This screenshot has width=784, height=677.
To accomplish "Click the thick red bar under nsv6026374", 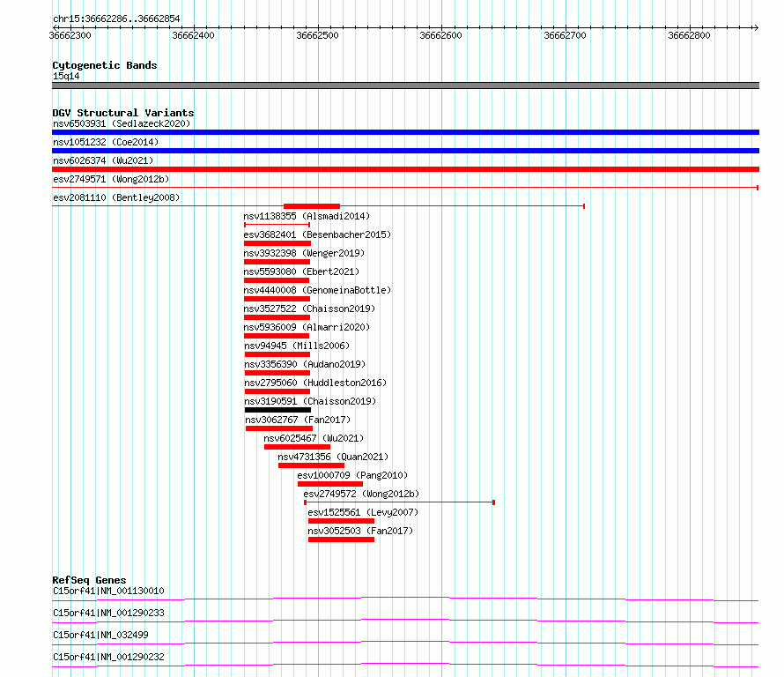I will pyautogui.click(x=405, y=169).
